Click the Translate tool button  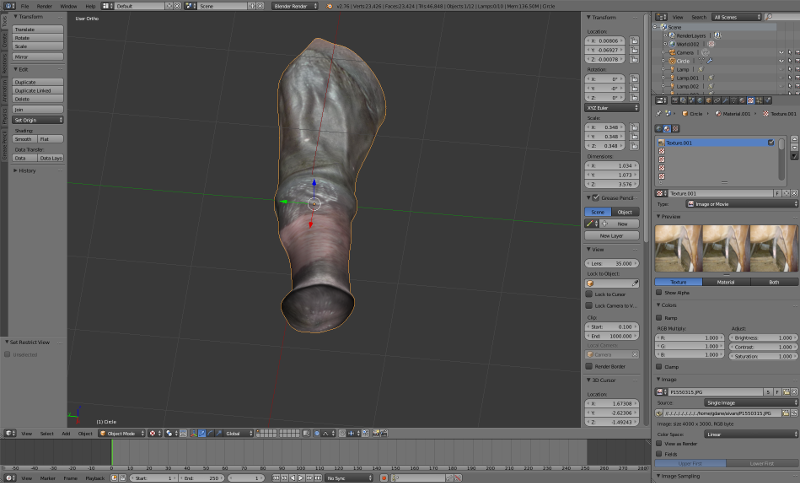pos(38,30)
